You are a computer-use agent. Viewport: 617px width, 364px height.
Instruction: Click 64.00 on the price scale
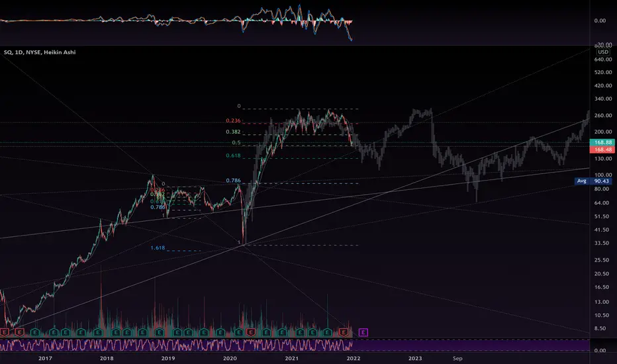coord(602,203)
